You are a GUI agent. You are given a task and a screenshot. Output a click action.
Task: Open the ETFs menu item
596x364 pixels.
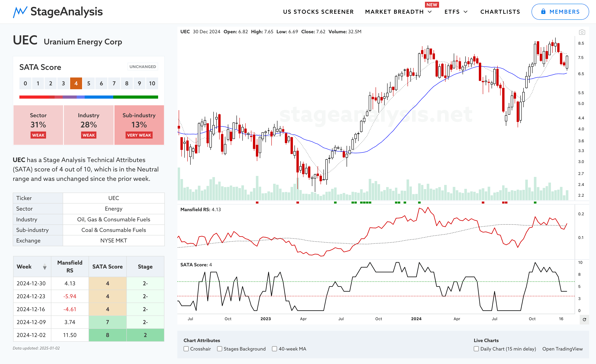[x=452, y=12]
